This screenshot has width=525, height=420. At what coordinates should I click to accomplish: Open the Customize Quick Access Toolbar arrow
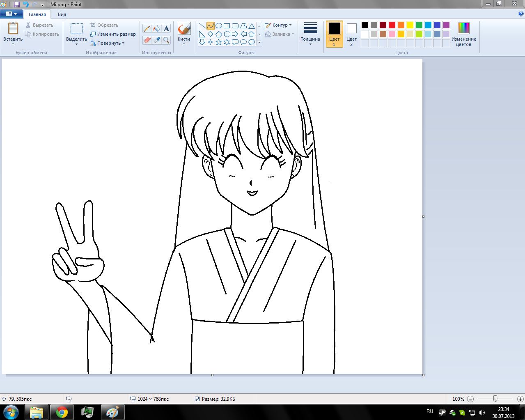pyautogui.click(x=43, y=5)
